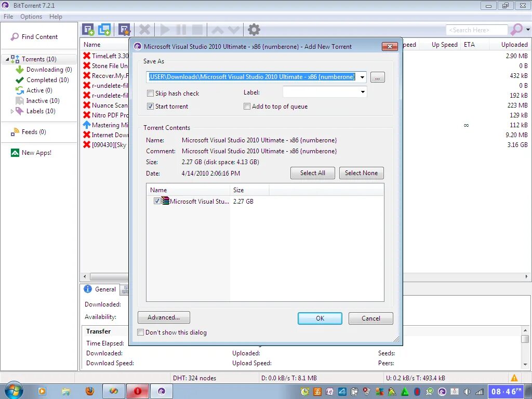Select the TimeLeft 3.30 torrent row
The image size is (532, 399).
[x=106, y=56]
